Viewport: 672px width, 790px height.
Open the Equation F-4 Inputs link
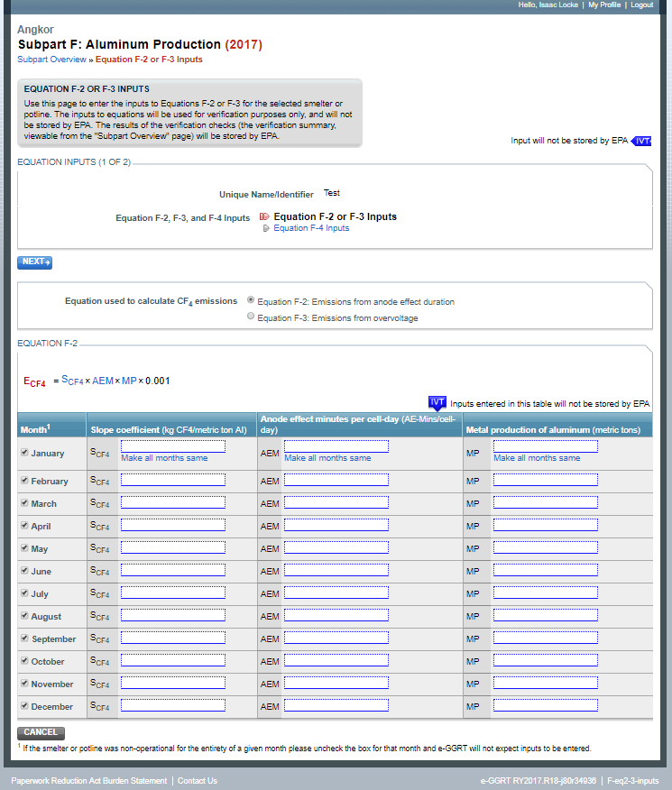tap(311, 228)
